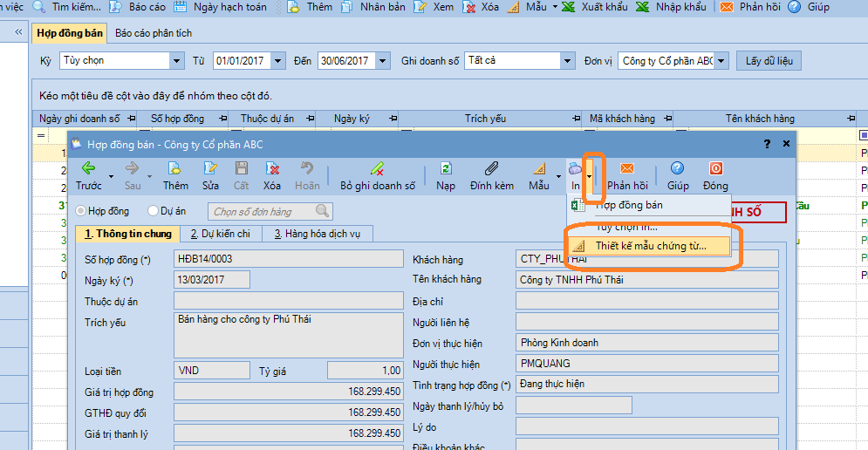Viewport: 868px width, 450px height.
Task: Click the Xóa icon in contract dialog
Action: click(272, 168)
